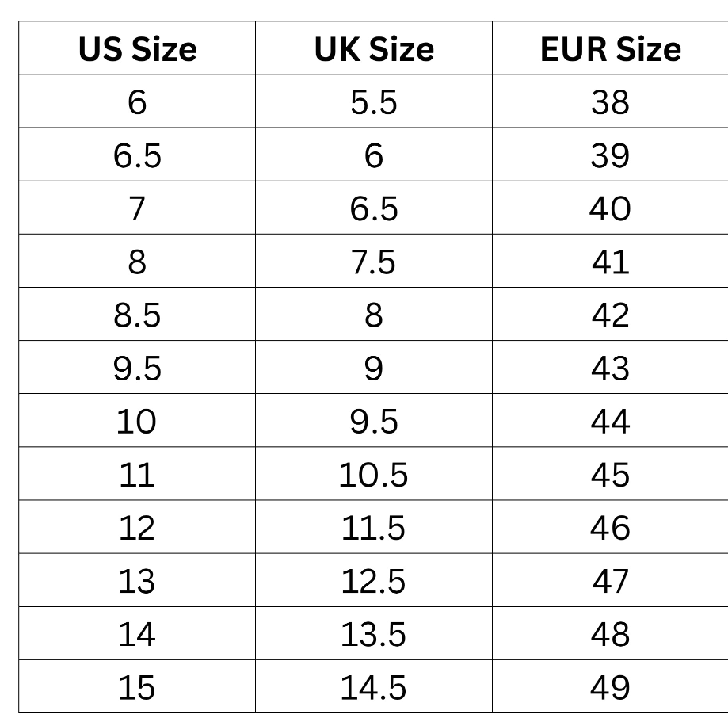Click the EUR size 42 cell
This screenshot has height=722, width=728.
[610, 315]
